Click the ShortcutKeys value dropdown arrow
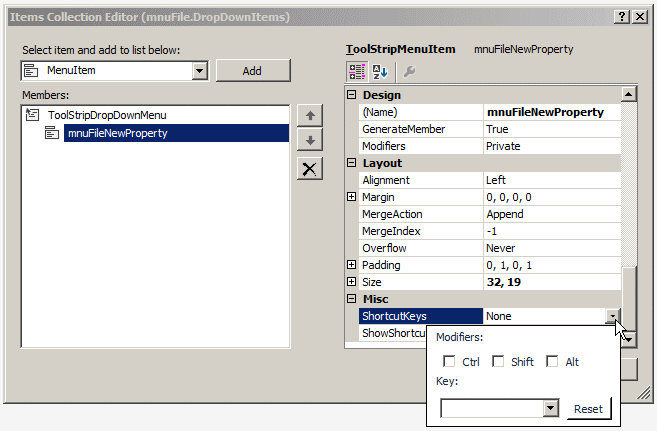Screen dimensions: 657x431 pyautogui.click(x=613, y=316)
